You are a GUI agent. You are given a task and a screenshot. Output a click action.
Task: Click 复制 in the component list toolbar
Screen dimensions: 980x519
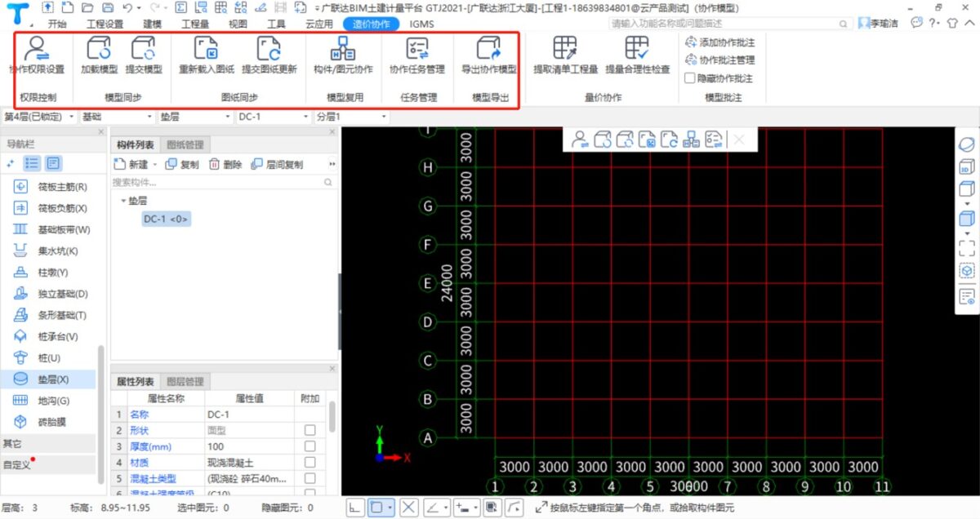click(x=183, y=164)
